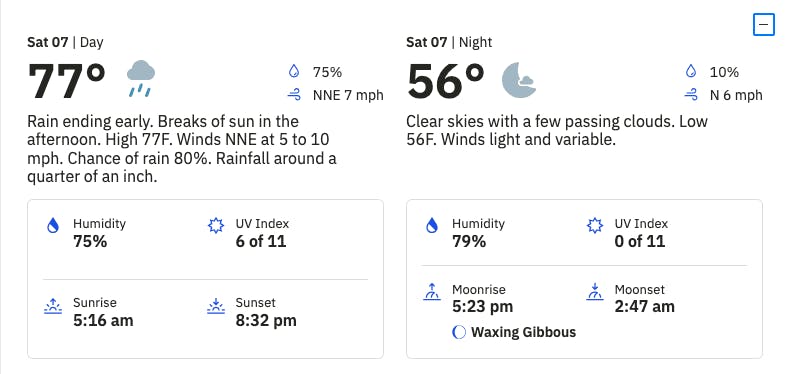This screenshot has width=789, height=374.
Task: Click the night moon and cloud icon
Action: (x=519, y=80)
